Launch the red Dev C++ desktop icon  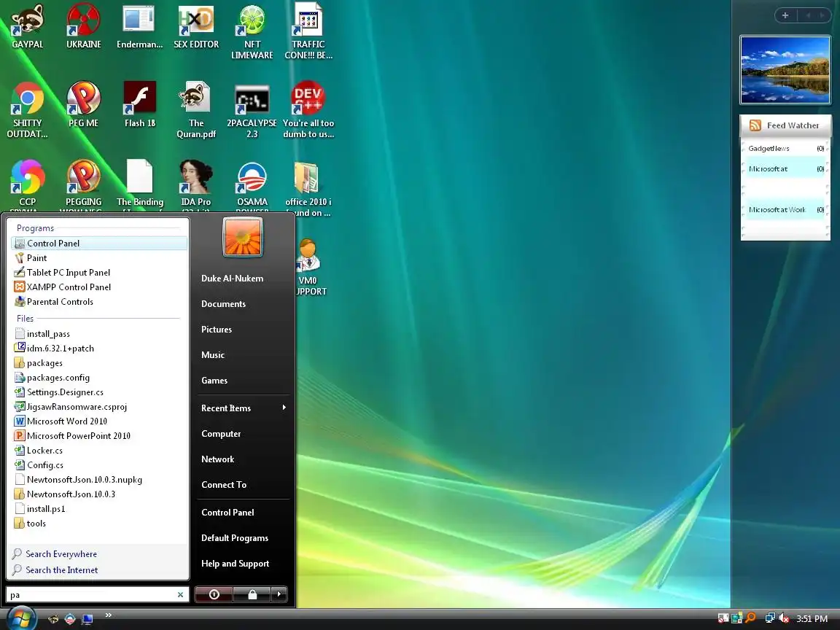308,110
